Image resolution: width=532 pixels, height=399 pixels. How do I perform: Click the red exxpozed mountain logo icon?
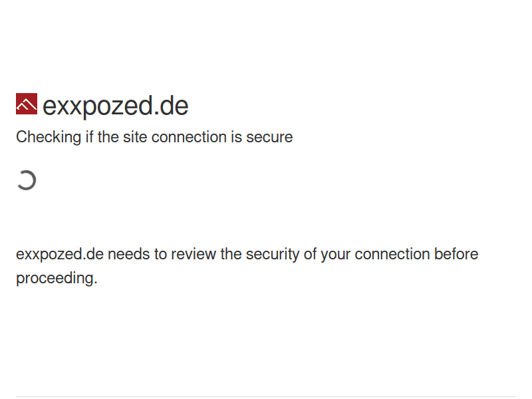coord(27,104)
